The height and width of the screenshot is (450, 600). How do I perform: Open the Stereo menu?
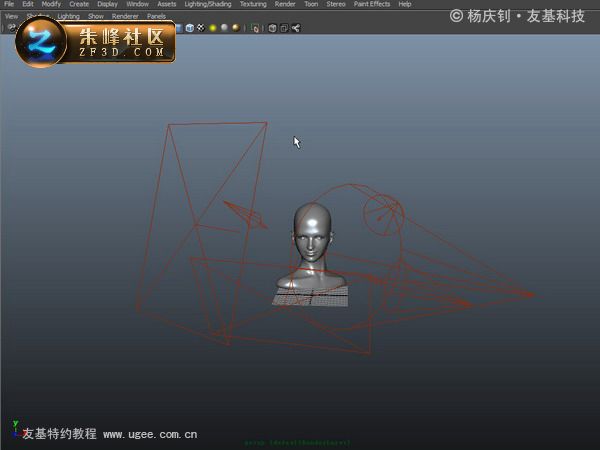coord(336,4)
